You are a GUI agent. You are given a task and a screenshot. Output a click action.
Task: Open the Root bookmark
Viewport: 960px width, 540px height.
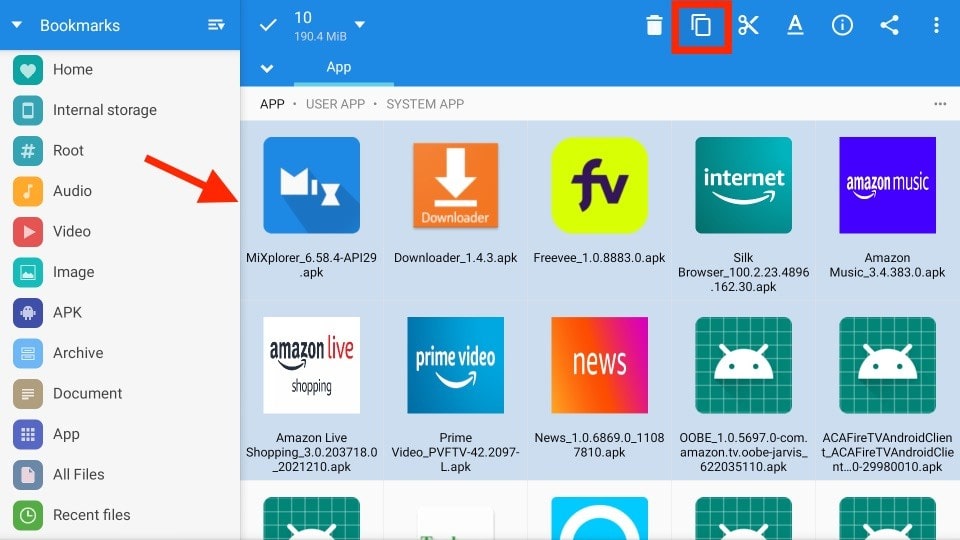(120, 151)
